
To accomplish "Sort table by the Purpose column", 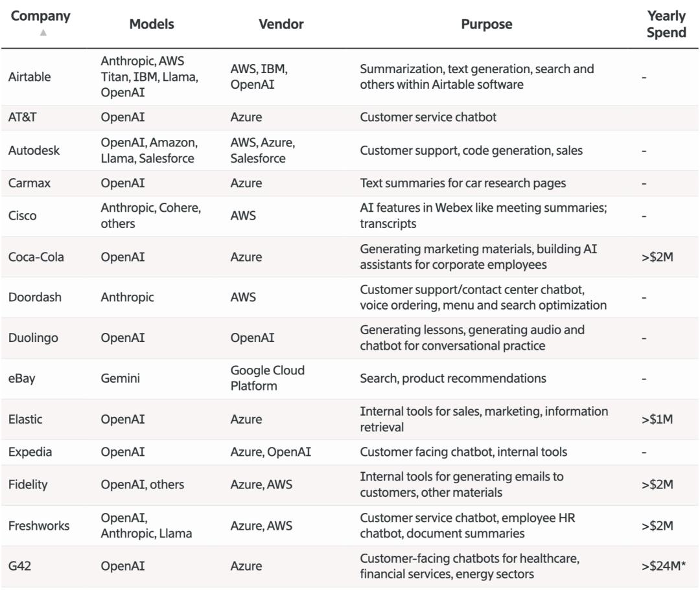I will [x=486, y=24].
